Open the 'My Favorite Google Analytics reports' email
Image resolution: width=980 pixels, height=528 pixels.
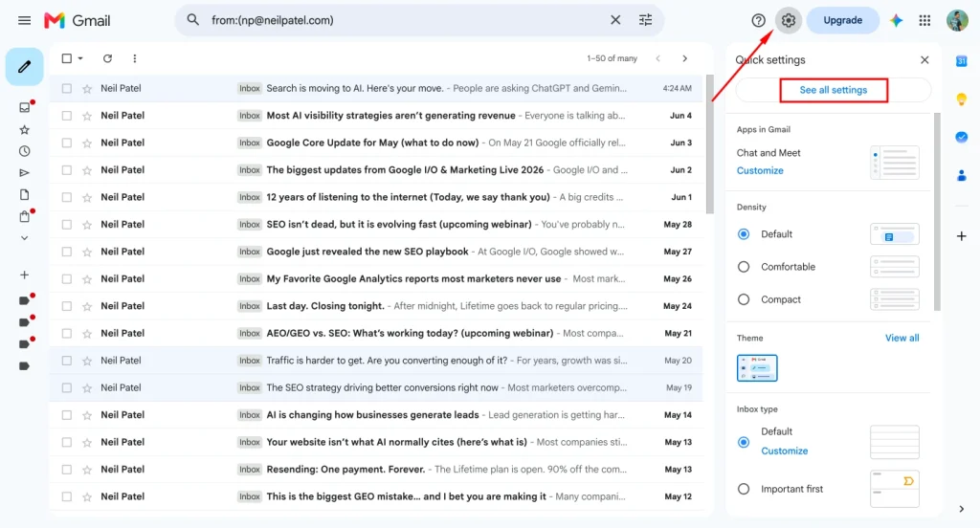coord(375,278)
